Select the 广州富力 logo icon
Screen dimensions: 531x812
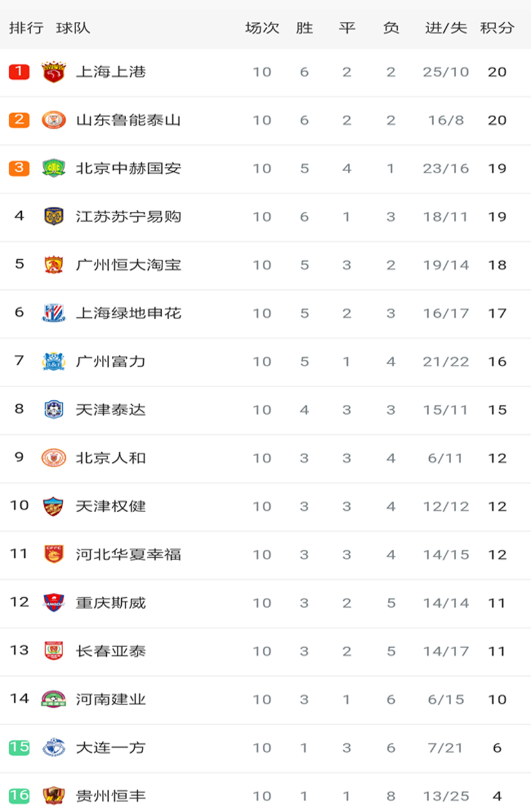pyautogui.click(x=54, y=361)
